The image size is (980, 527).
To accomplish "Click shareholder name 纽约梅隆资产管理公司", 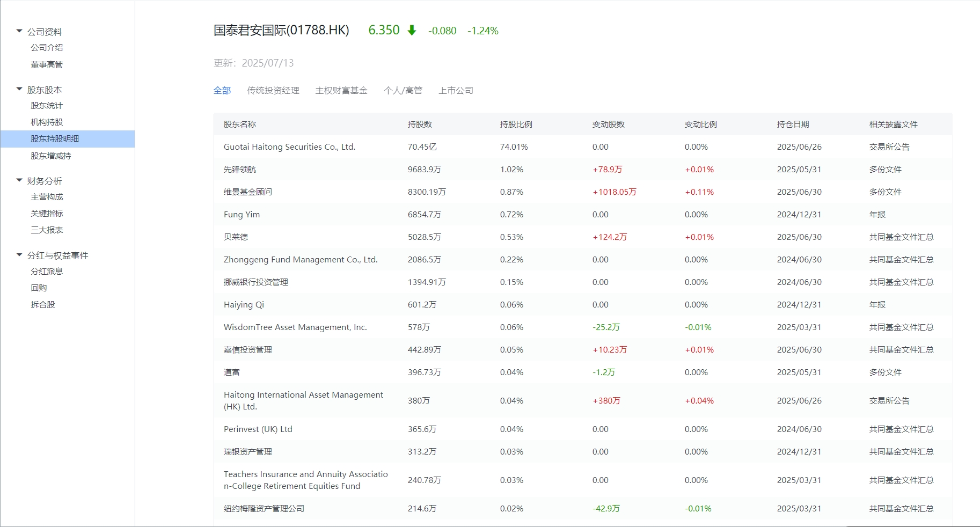I will point(264,509).
